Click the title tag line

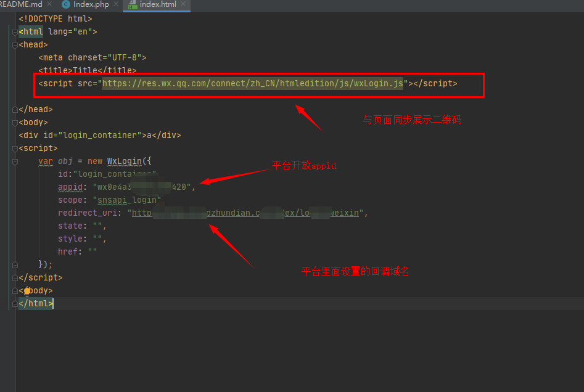(87, 70)
